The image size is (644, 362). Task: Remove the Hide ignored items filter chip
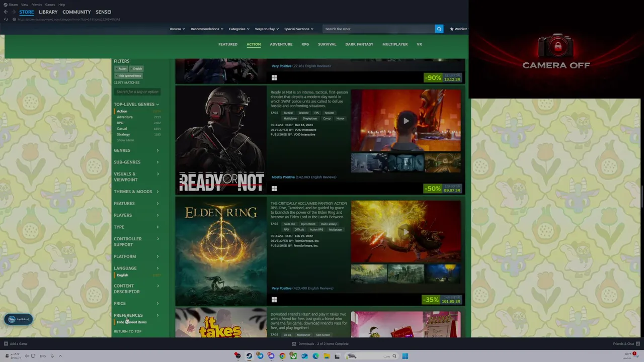coord(129,75)
